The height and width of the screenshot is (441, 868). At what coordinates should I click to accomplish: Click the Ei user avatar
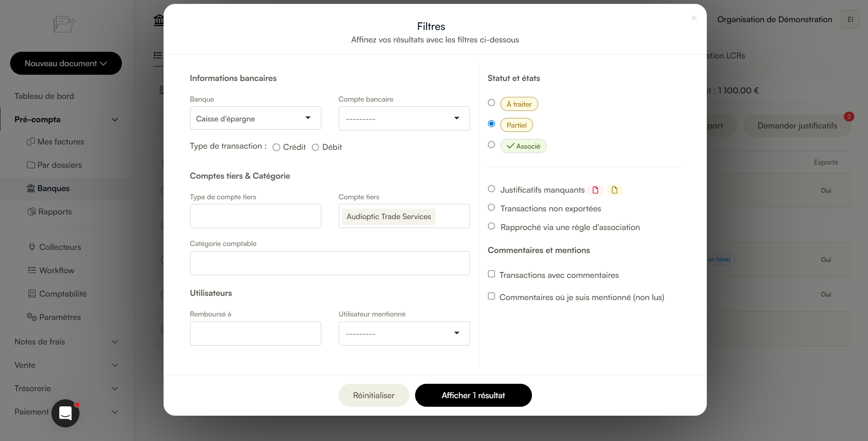pos(850,19)
